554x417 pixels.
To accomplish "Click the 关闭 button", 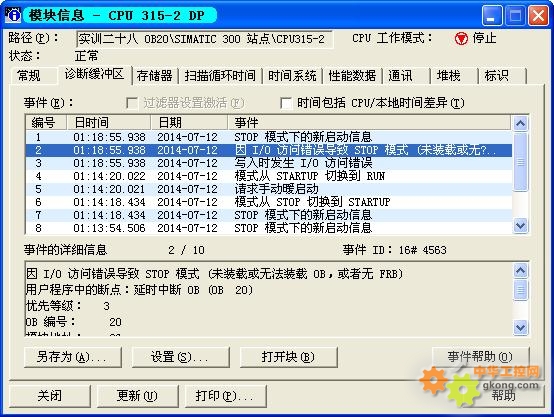I will point(49,395).
